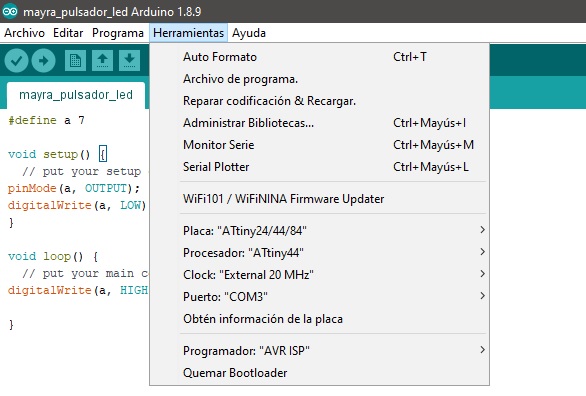Screen dimensions: 586x396
Task: Click the Verify checkmark toolbar icon
Action: coord(16,61)
